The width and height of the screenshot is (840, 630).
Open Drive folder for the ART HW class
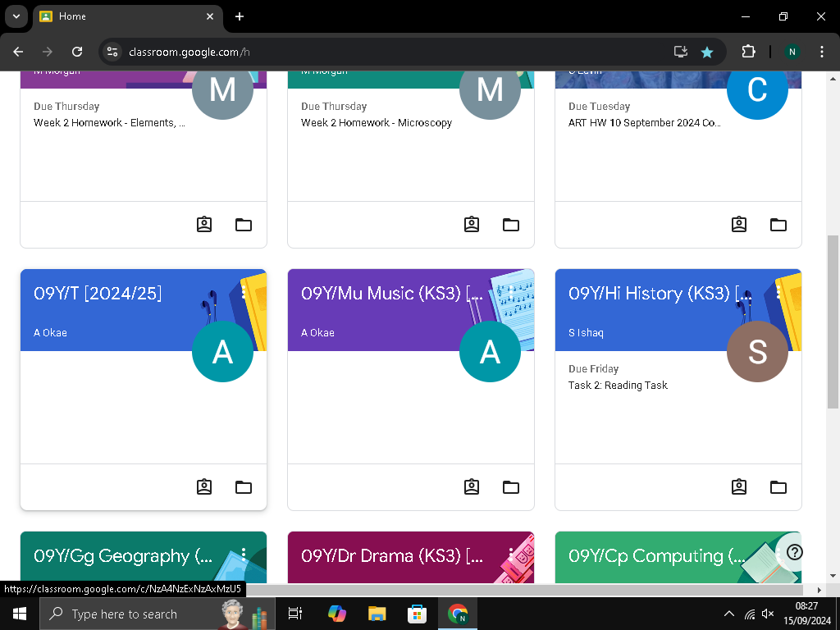click(778, 225)
